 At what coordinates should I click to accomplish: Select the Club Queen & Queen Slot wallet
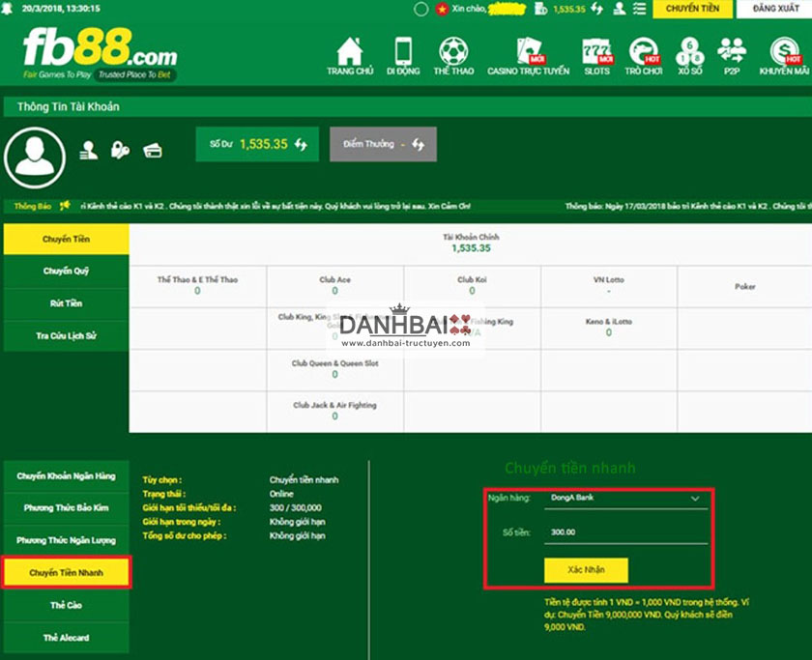[335, 369]
